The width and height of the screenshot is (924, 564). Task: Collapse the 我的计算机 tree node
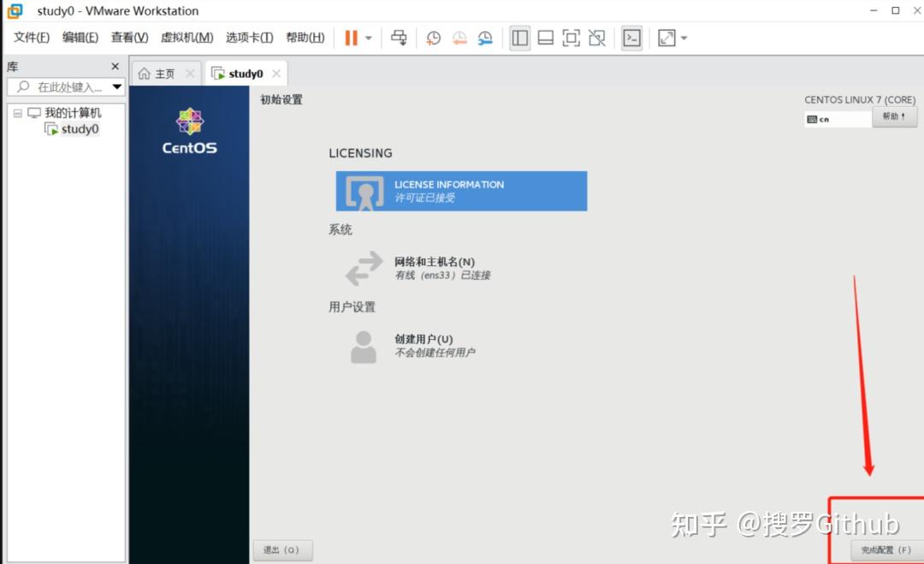18,113
